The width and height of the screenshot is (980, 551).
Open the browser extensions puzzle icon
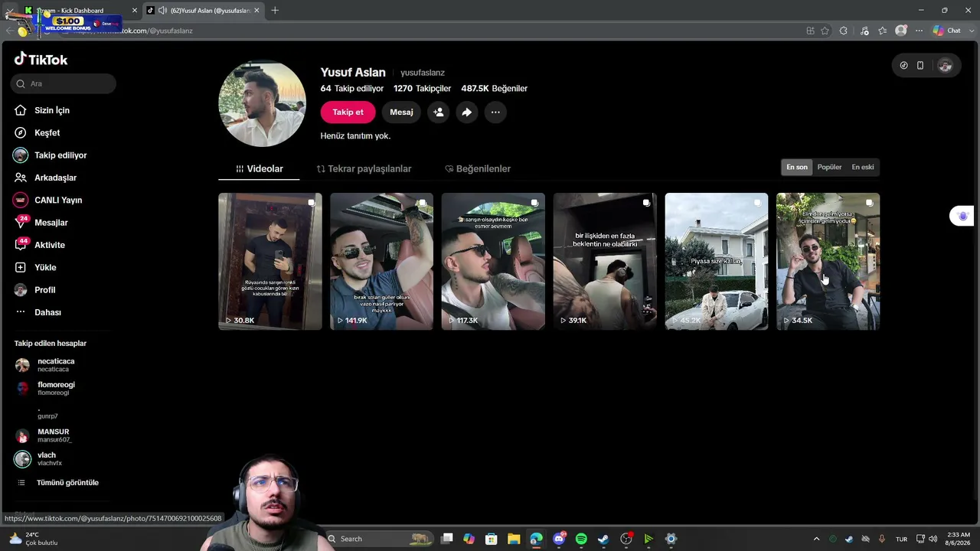click(x=843, y=31)
